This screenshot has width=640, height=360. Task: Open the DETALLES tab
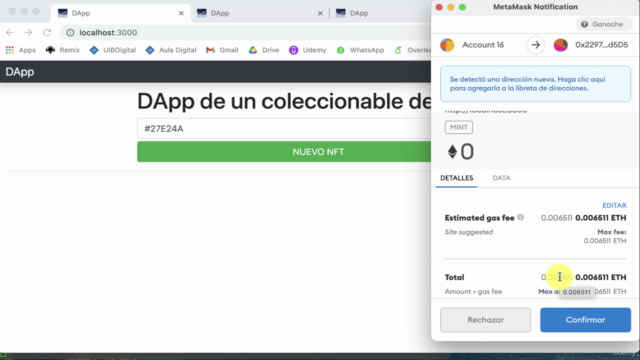tap(456, 178)
